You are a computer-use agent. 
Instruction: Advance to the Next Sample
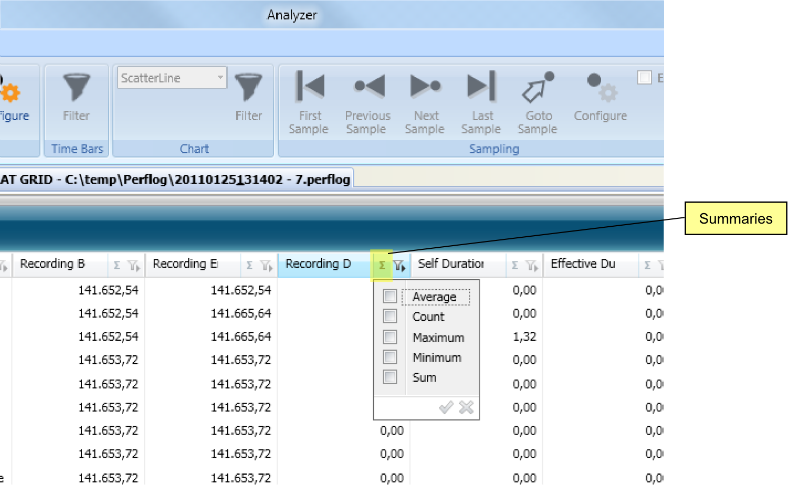click(425, 103)
